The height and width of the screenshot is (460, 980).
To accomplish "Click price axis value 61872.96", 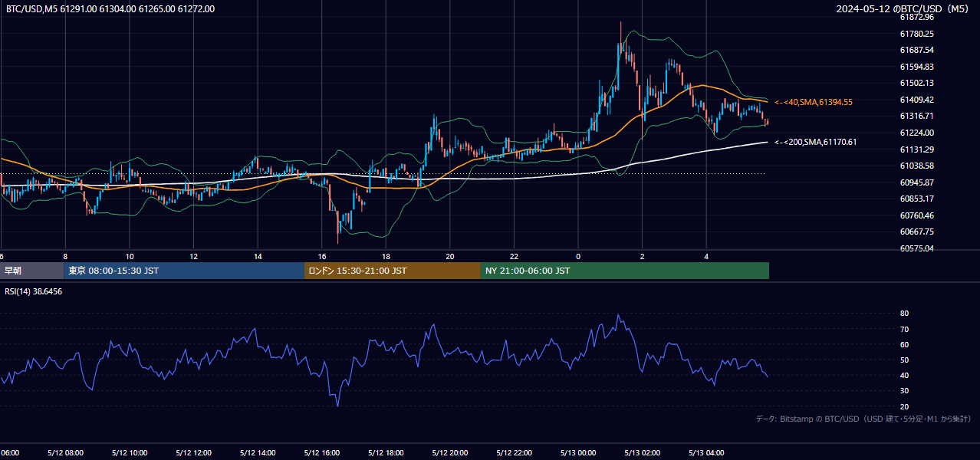I will (916, 17).
